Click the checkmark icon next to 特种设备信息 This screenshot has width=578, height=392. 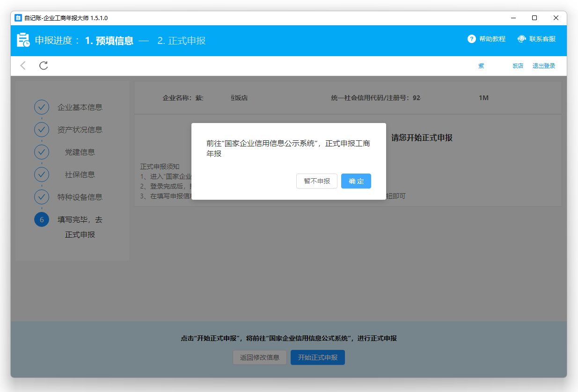42,197
